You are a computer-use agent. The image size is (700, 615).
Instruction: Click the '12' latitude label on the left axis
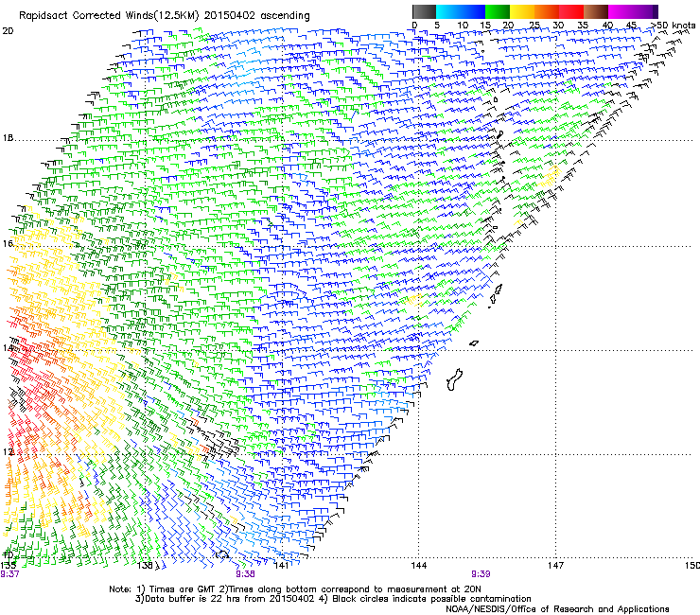point(8,452)
